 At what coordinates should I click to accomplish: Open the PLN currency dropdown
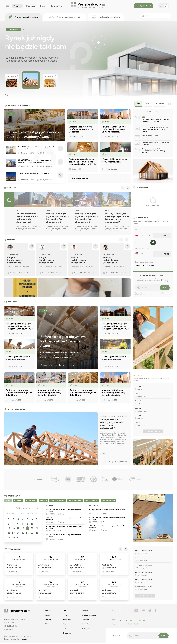(143, 235)
